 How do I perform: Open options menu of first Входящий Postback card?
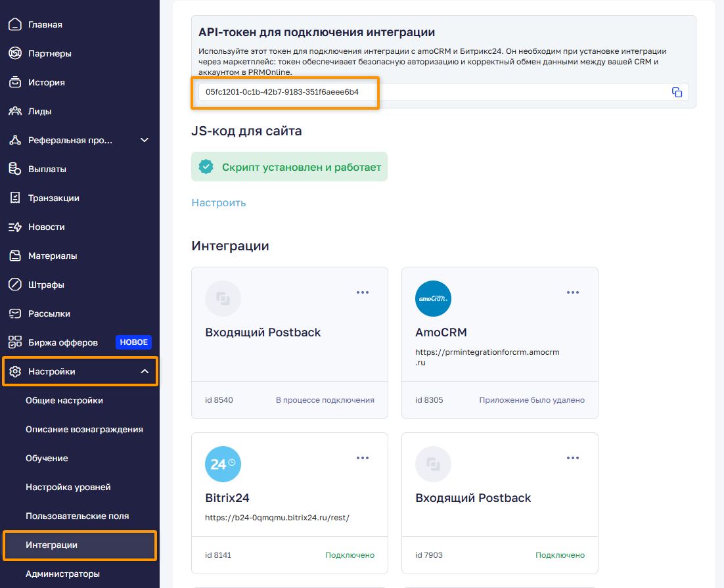pyautogui.click(x=363, y=292)
